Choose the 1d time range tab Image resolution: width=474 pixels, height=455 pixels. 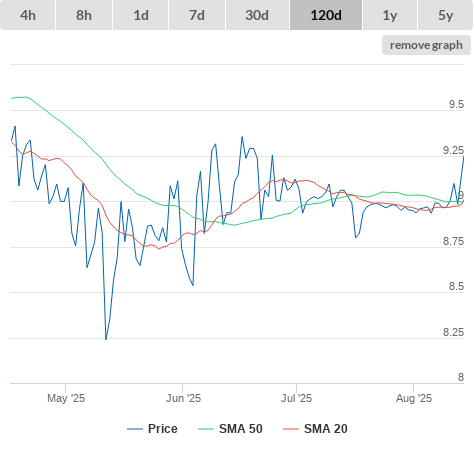pos(141,15)
